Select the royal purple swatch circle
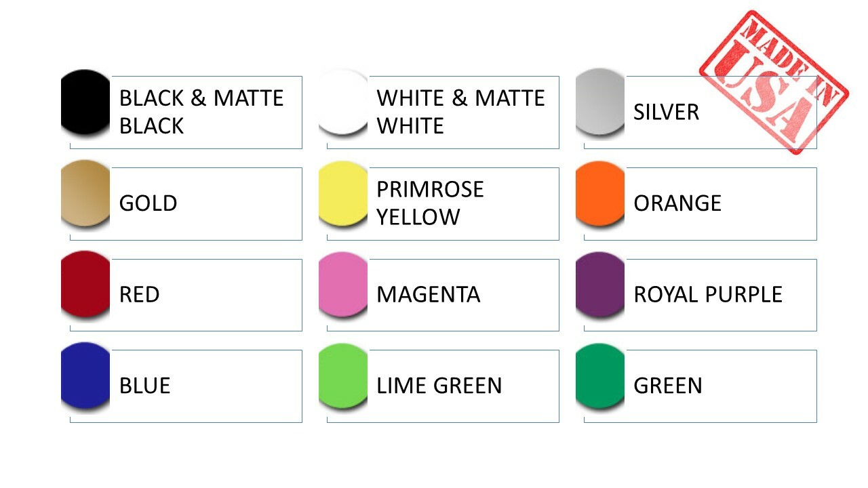 click(x=600, y=284)
